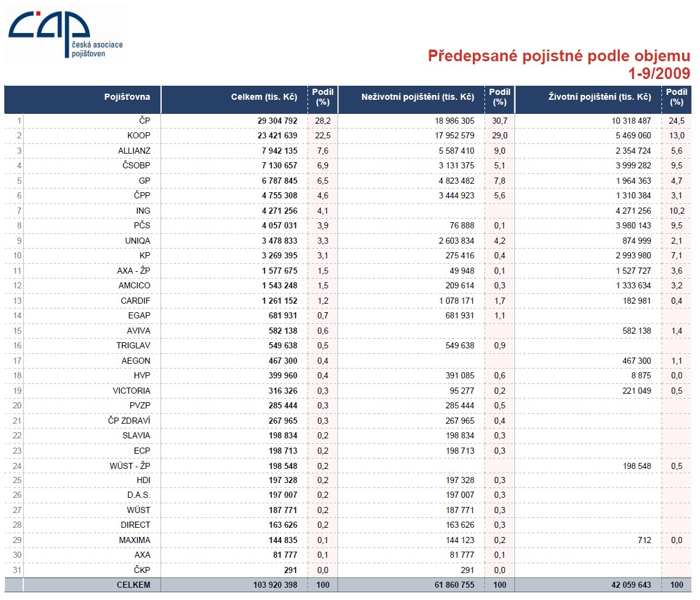Click the Neživotní pojištění (tis. Kč) header
This screenshot has width=700, height=600.
click(x=418, y=97)
